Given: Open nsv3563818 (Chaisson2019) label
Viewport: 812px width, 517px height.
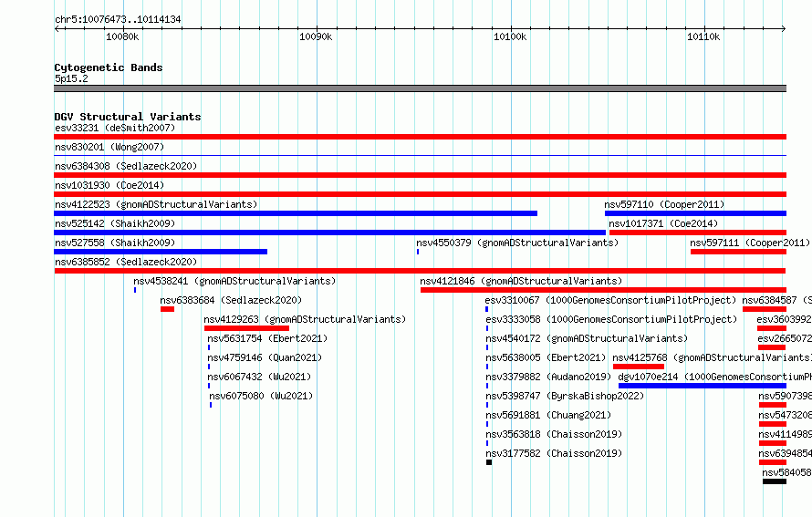Looking at the screenshot, I should coord(554,434).
